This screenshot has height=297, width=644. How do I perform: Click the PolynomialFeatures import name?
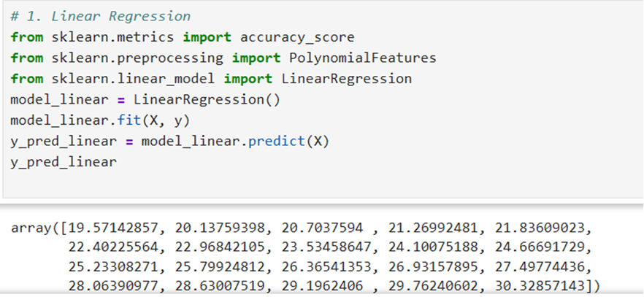[363, 58]
